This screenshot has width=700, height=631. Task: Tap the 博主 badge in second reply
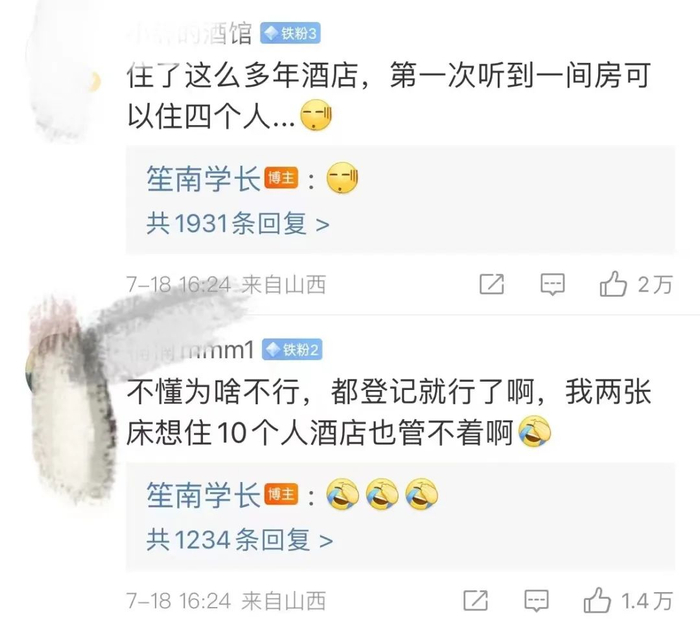point(281,494)
